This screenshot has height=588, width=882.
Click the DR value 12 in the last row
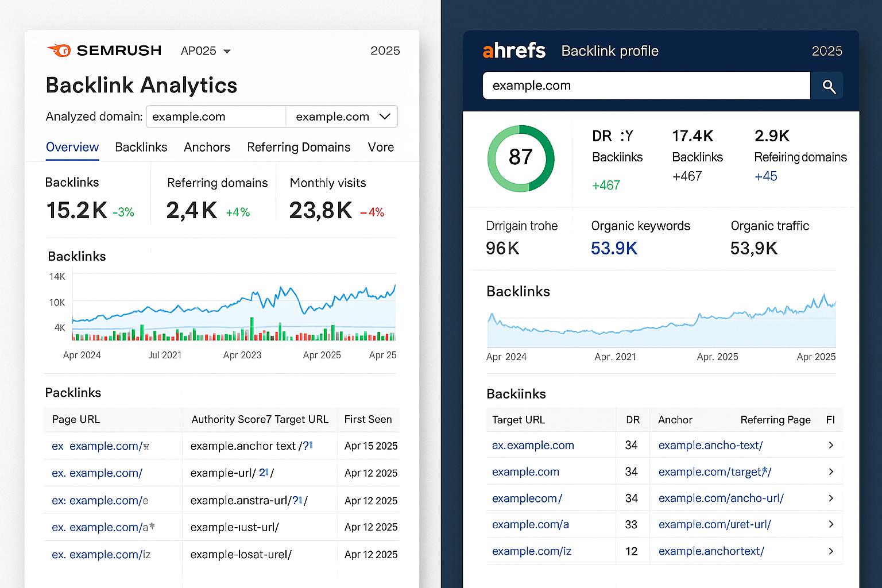(x=631, y=551)
